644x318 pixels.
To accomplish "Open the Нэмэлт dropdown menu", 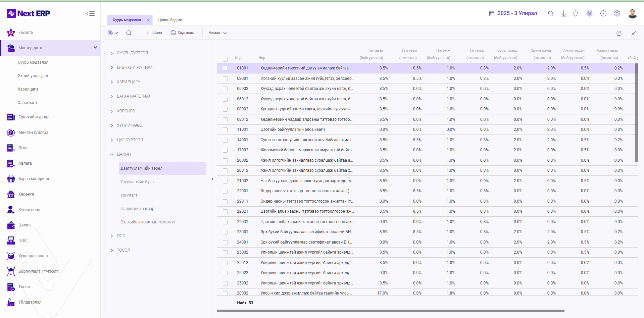I will (217, 33).
